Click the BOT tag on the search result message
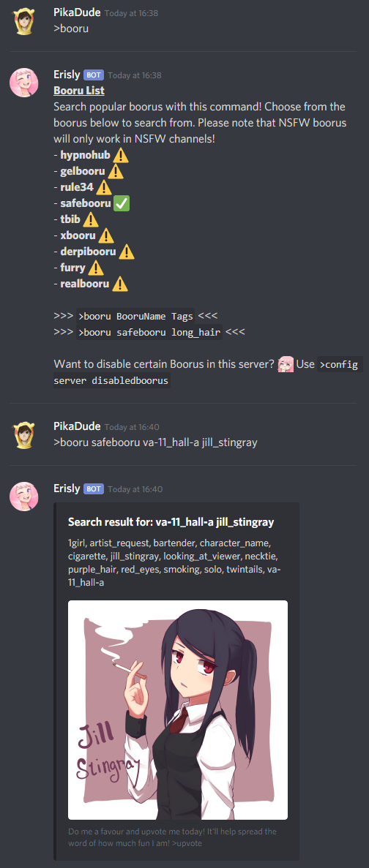369x868 pixels. [93, 488]
